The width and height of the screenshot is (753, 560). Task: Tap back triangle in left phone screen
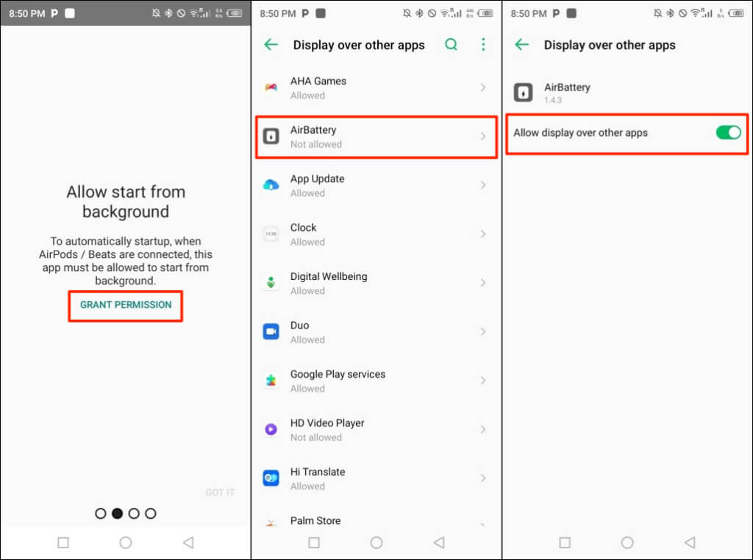coord(188,542)
